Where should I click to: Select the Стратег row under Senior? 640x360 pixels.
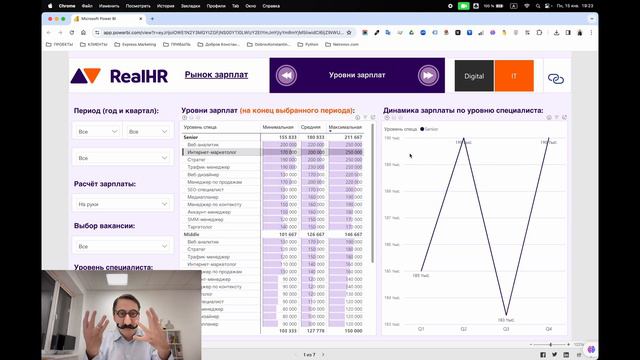(x=273, y=160)
